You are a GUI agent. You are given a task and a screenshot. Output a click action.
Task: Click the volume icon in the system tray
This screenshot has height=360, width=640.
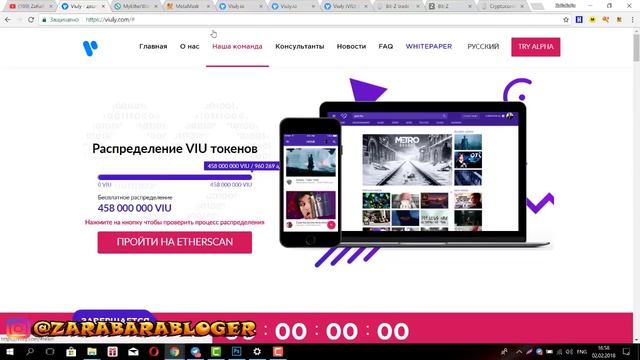(x=569, y=351)
